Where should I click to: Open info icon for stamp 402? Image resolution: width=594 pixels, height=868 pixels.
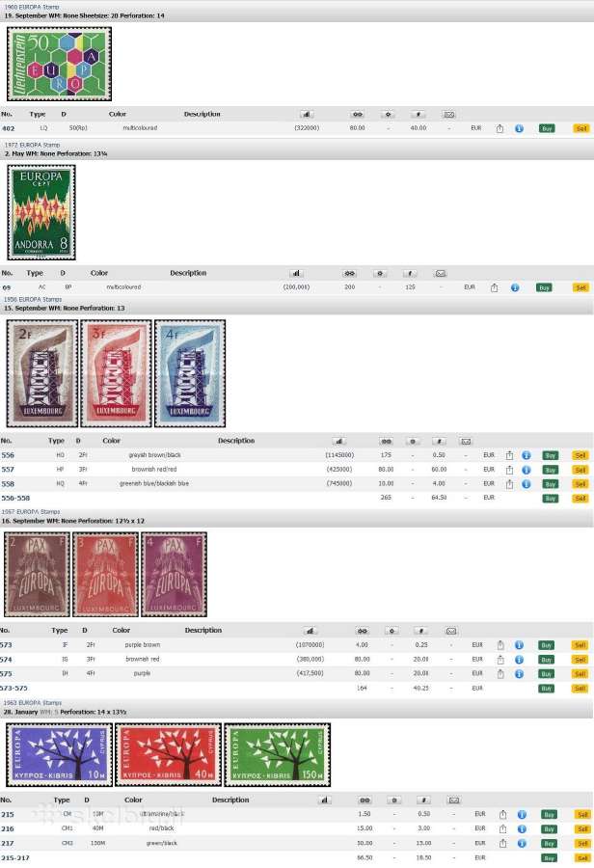click(x=519, y=128)
